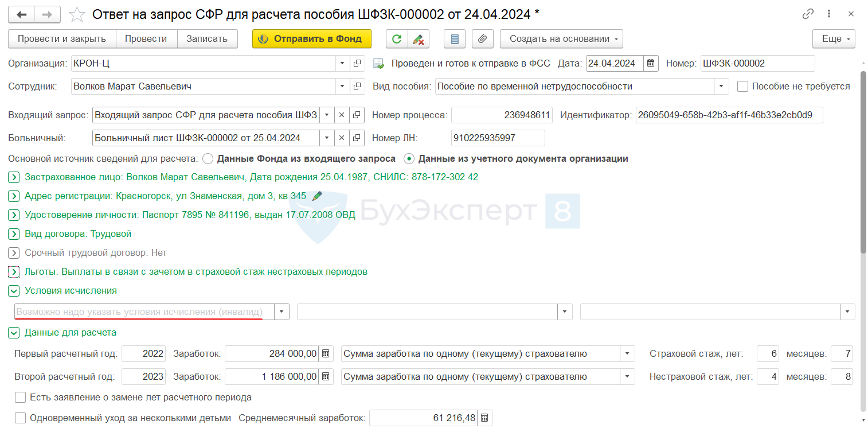Click the Номер ШФЗК-000002 field
Viewport: 868px width, 436px height.
(757, 63)
